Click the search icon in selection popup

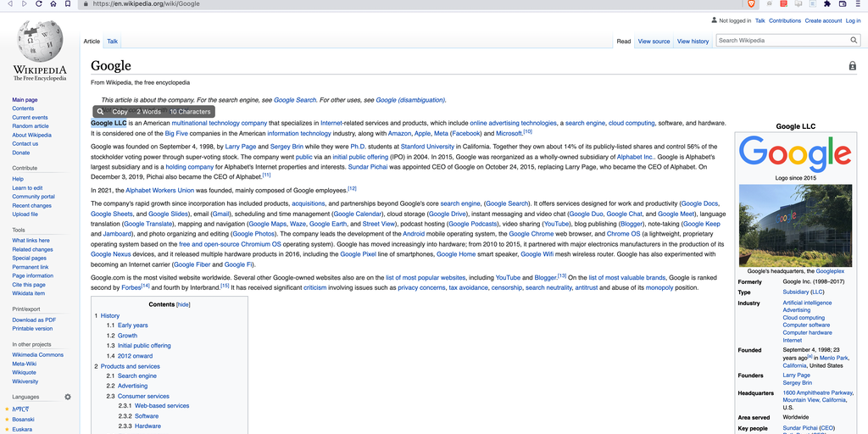click(101, 112)
